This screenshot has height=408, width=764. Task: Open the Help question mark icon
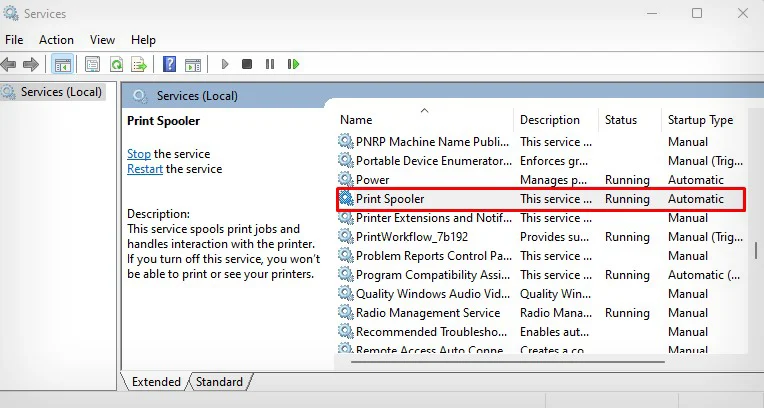[x=169, y=64]
